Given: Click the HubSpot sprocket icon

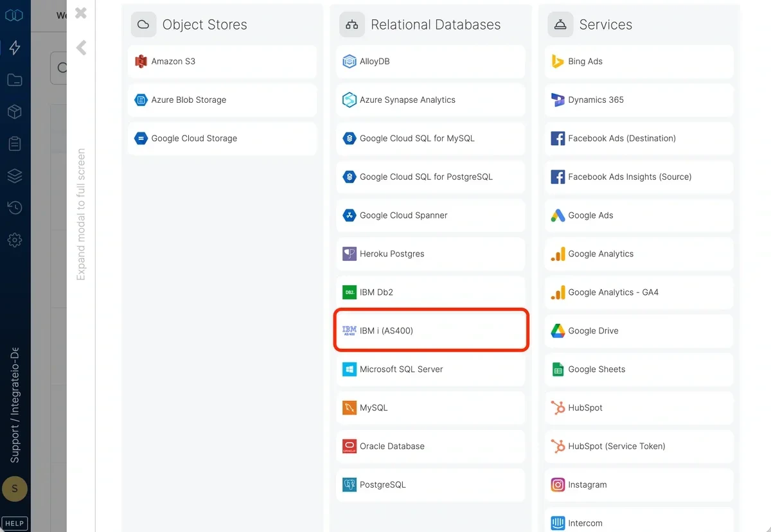Looking at the screenshot, I should (x=558, y=408).
